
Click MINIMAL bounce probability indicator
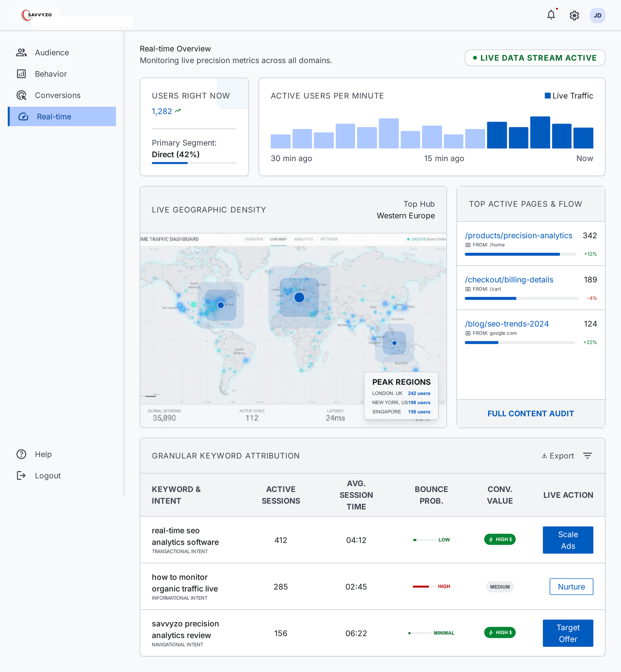[431, 633]
